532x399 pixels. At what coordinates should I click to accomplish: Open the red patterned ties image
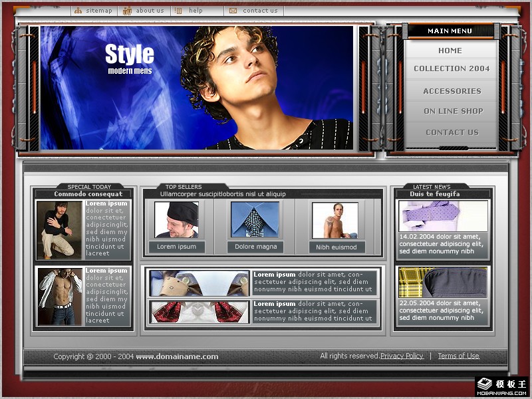pos(199,312)
